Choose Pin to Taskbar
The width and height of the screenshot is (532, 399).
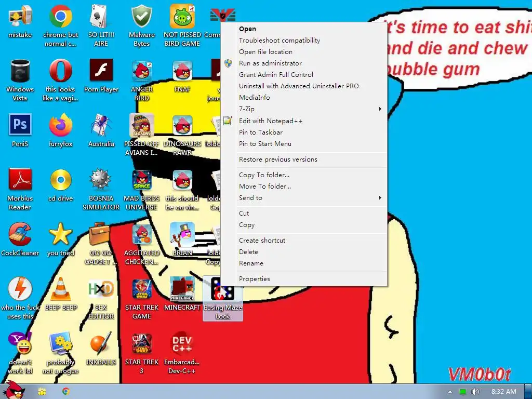pos(303,132)
